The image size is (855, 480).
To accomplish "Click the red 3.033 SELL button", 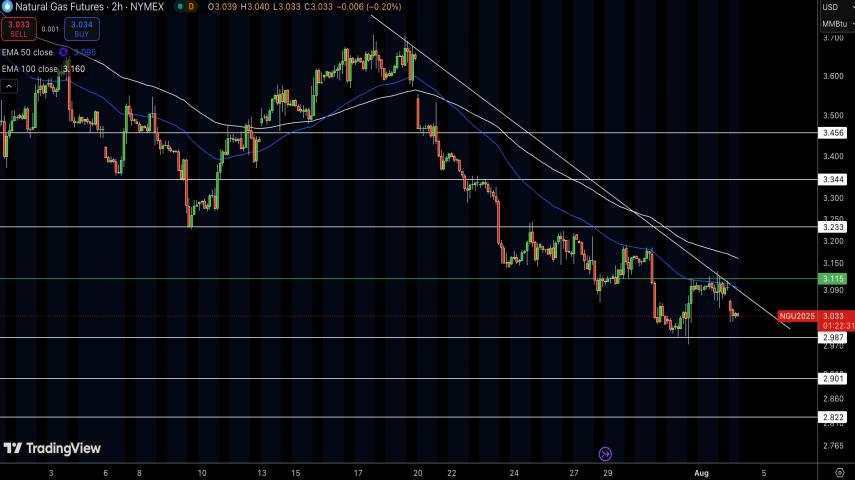I will (x=19, y=29).
